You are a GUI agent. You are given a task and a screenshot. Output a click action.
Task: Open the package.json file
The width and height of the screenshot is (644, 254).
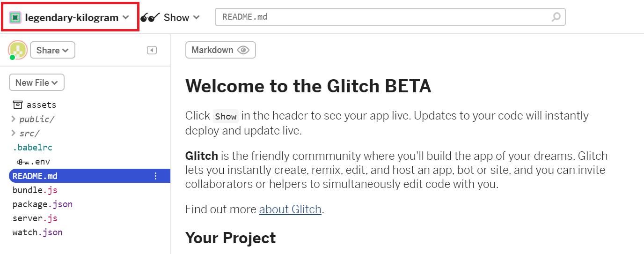click(43, 204)
